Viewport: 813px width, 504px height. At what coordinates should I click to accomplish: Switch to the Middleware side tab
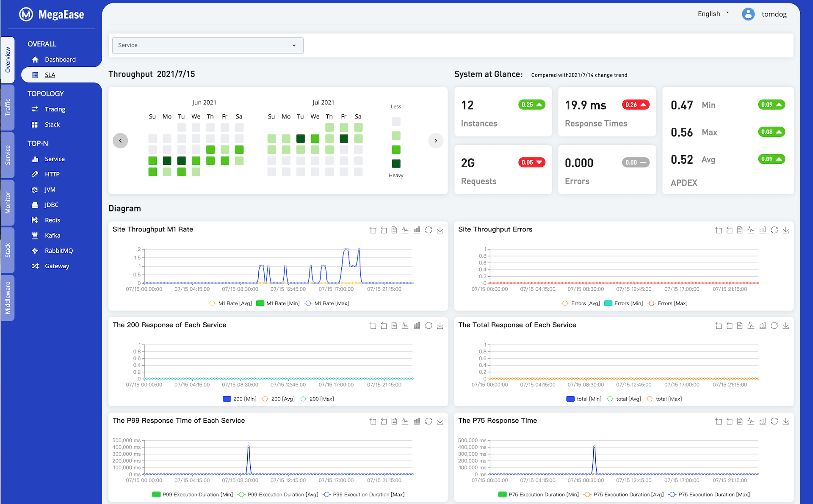pos(8,298)
